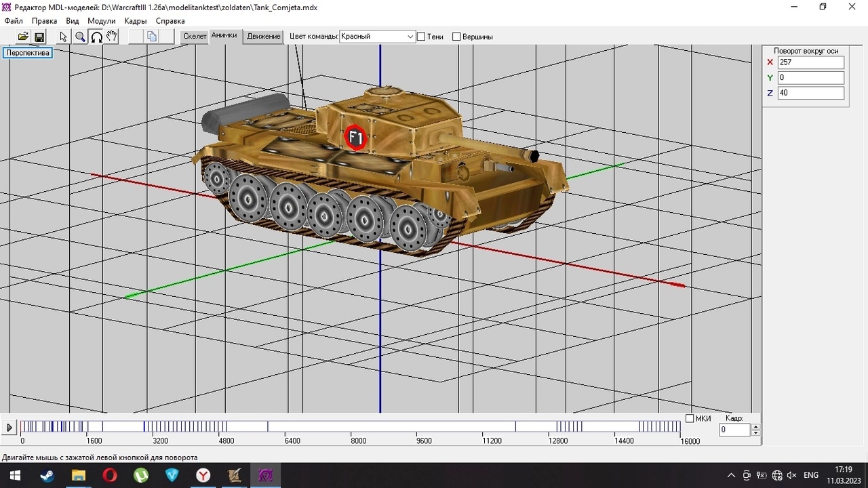Screen dimensions: 868x488
Task: Click the 11200 timeline tick label
Action: [x=492, y=441]
